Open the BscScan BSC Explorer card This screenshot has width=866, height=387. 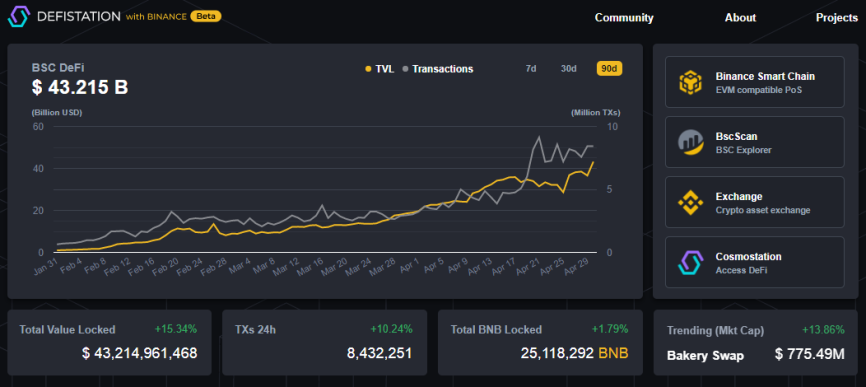(x=754, y=142)
